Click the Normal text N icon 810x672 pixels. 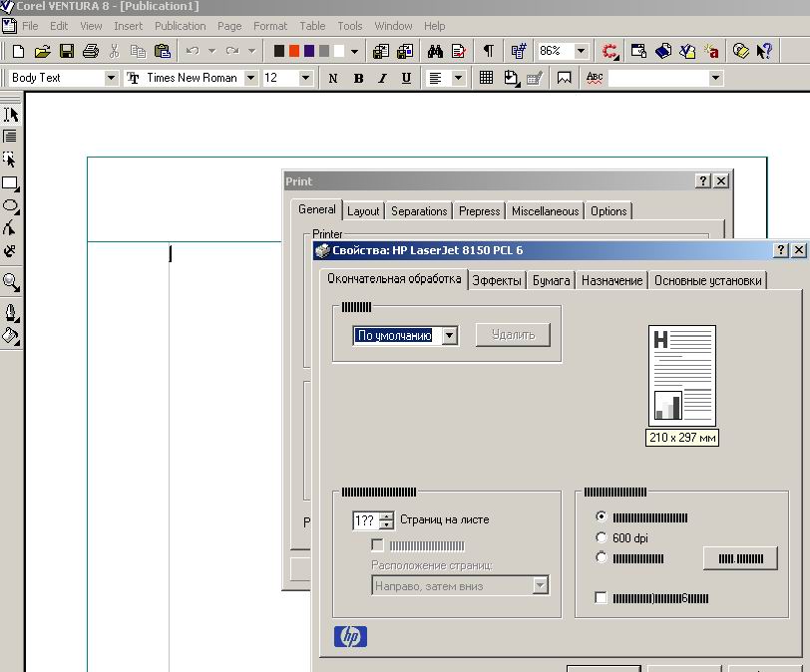pyautogui.click(x=333, y=79)
